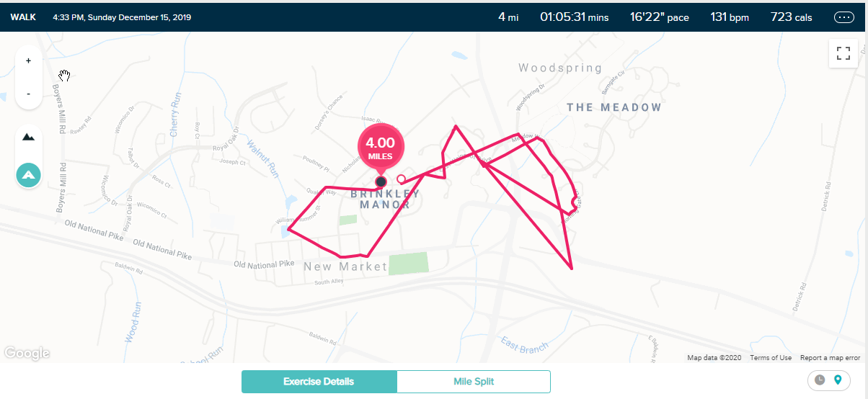This screenshot has height=399, width=868.
Task: Zoom out the map with minus button
Action: [28, 94]
